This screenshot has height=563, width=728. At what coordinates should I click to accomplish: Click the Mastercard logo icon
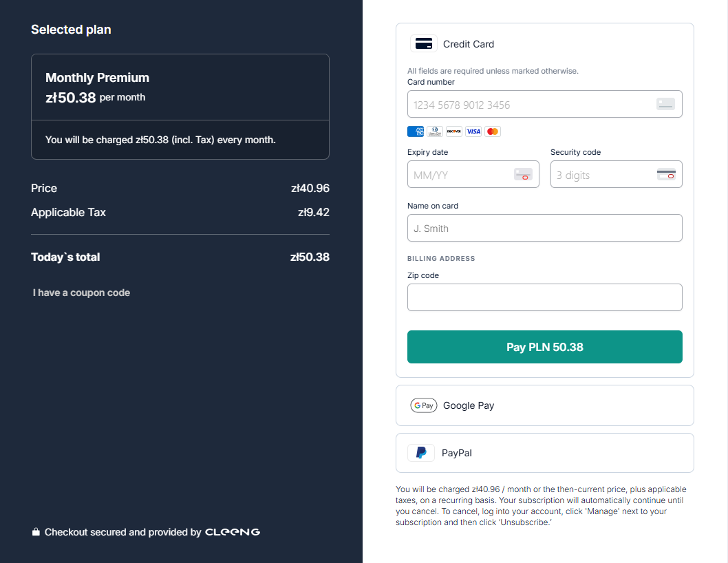(492, 131)
